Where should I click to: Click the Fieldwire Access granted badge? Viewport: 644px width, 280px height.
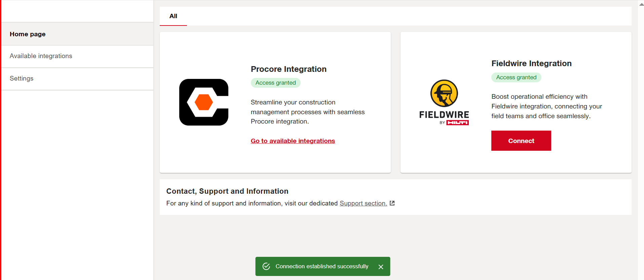click(x=516, y=77)
